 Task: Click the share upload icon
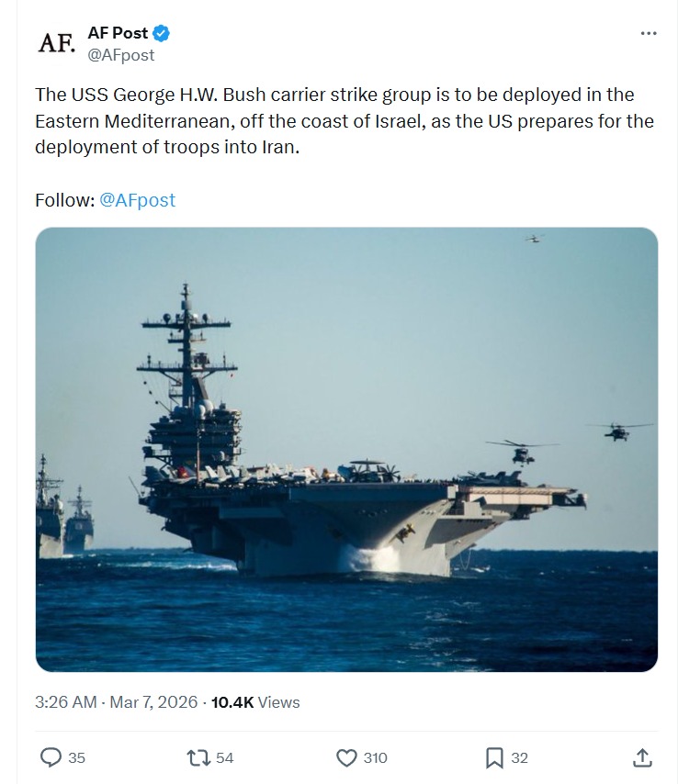643,757
